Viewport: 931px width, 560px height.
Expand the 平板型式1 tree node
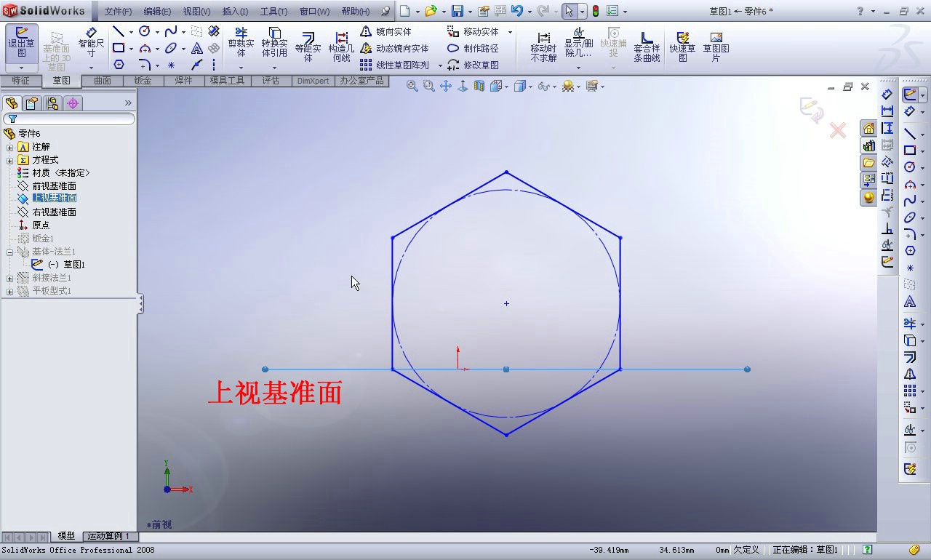9,291
